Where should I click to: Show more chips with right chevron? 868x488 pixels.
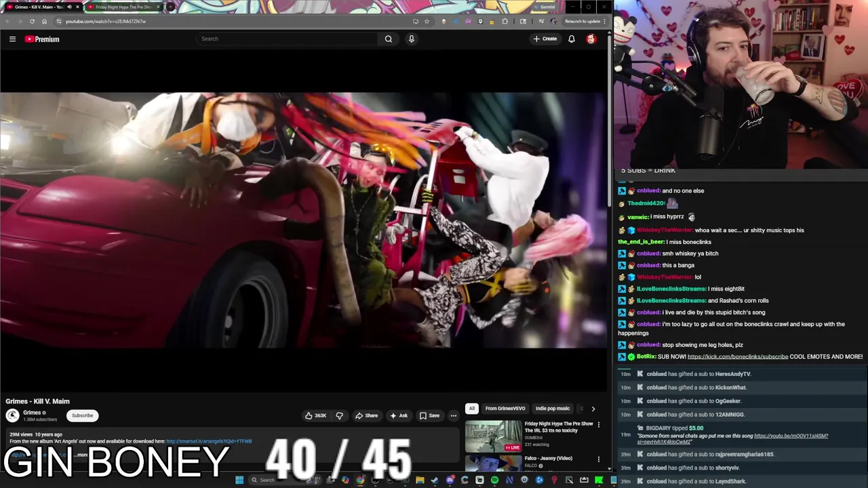pos(593,409)
